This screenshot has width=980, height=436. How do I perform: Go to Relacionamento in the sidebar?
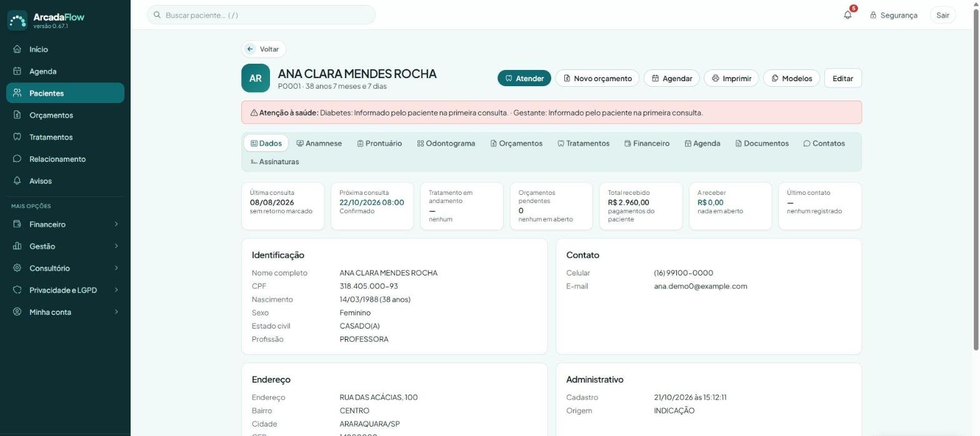click(x=65, y=159)
